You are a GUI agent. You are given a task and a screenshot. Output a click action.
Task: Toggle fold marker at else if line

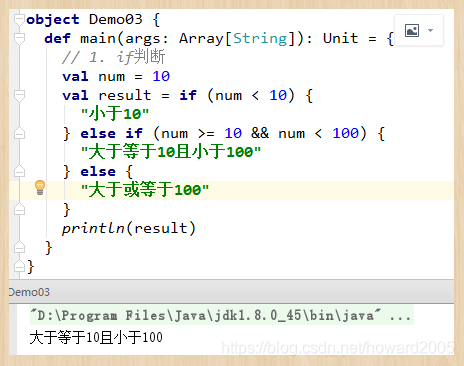coord(19,133)
